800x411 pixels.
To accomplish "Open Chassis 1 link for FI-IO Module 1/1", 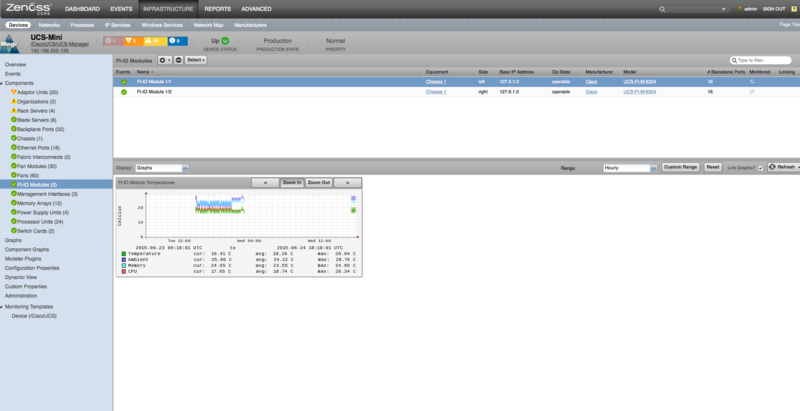I will [436, 82].
